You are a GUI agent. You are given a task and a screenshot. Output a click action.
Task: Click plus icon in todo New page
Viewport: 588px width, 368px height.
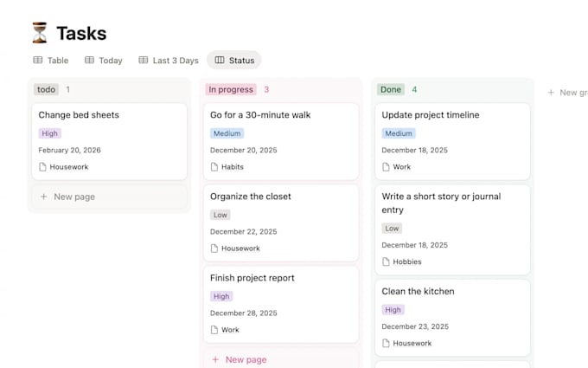(x=43, y=197)
